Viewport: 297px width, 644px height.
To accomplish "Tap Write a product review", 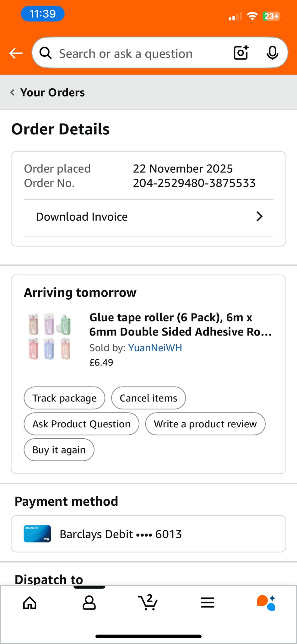I will 205,424.
